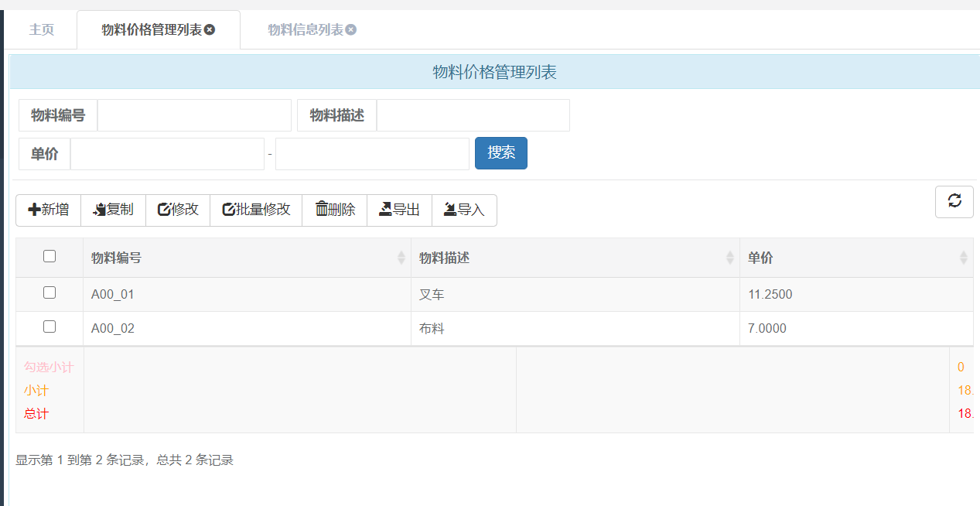Tick the select-all checkbox in table header
The width and height of the screenshot is (980, 506).
click(x=50, y=256)
